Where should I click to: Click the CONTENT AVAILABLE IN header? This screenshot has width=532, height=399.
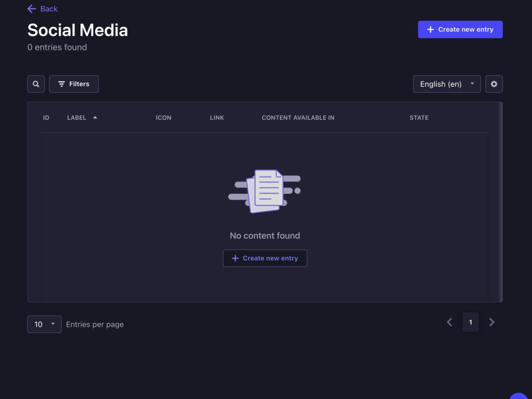[298, 118]
